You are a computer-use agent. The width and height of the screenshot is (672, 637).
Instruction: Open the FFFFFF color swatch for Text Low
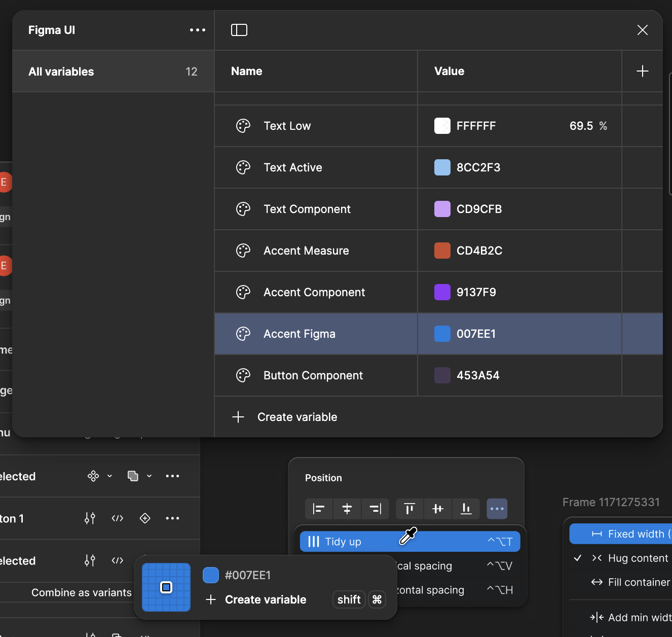[x=442, y=126]
